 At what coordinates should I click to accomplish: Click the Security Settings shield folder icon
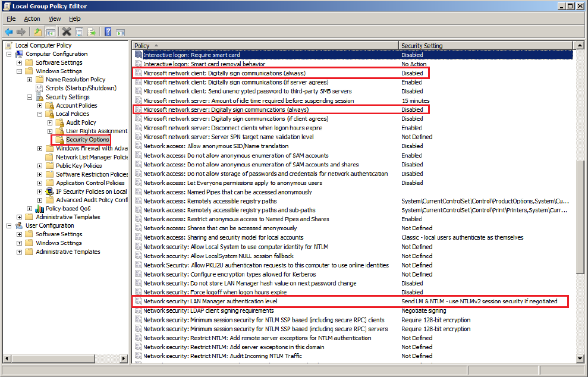point(39,97)
